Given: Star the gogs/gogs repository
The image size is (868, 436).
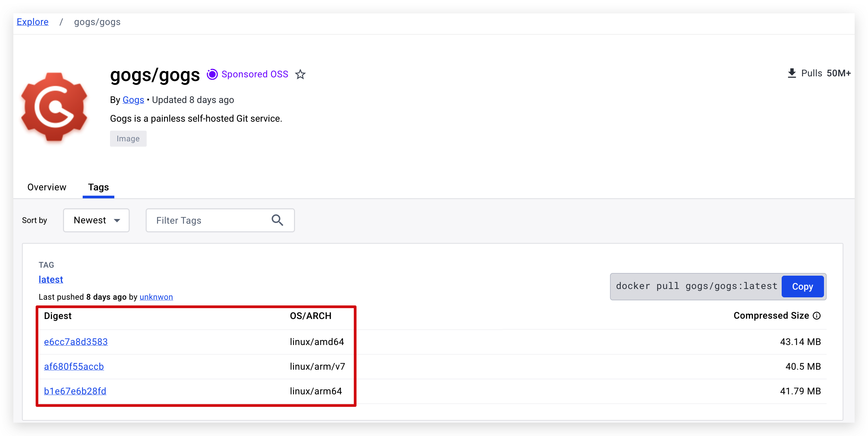Looking at the screenshot, I should [x=300, y=74].
